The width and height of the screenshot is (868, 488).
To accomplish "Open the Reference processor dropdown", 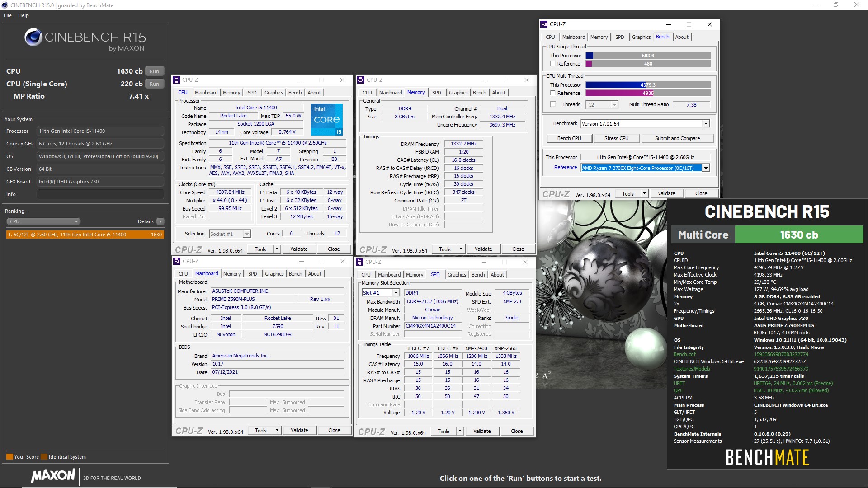I will pos(705,168).
